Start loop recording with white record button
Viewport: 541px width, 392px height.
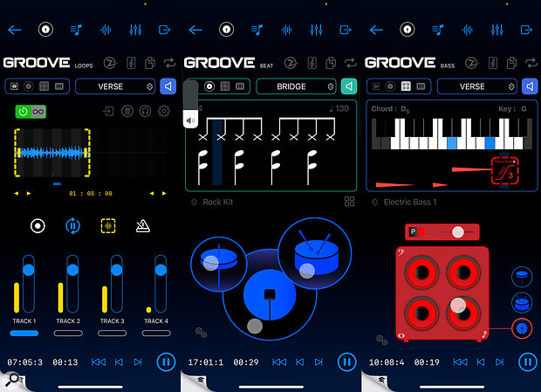38,226
